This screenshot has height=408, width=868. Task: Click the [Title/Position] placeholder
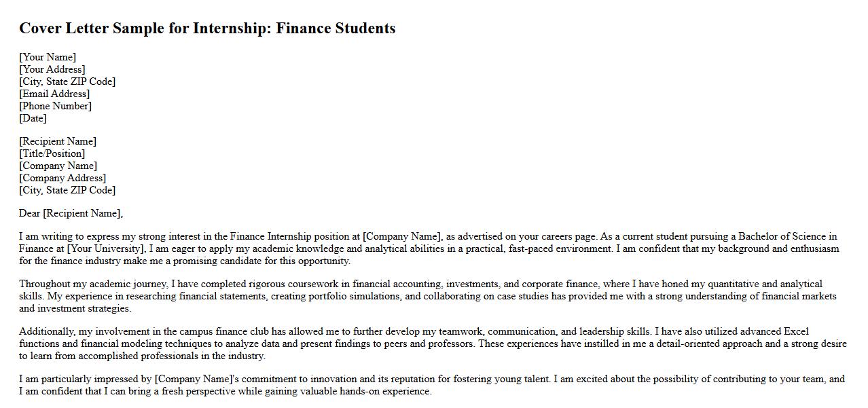tap(52, 153)
